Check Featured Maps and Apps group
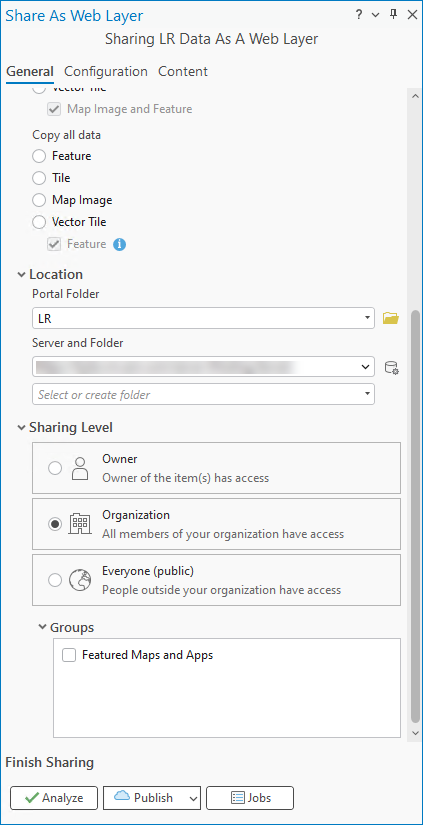 coord(69,655)
